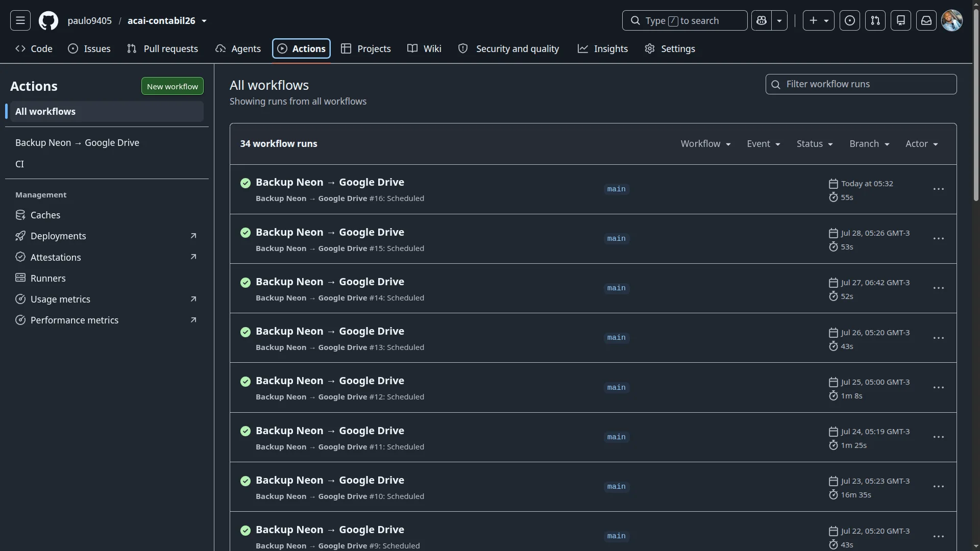This screenshot has width=980, height=551.
Task: Open Copilot chat icon
Action: point(762,20)
